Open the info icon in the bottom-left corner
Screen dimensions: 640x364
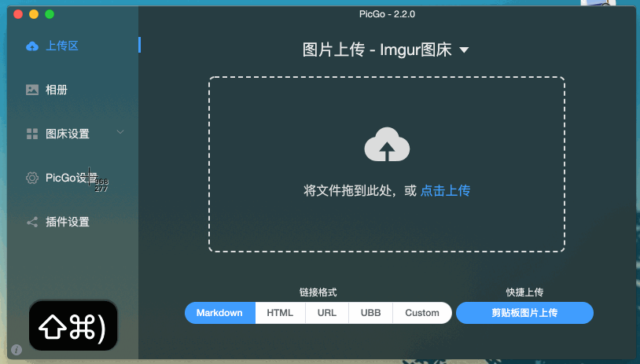(x=17, y=350)
